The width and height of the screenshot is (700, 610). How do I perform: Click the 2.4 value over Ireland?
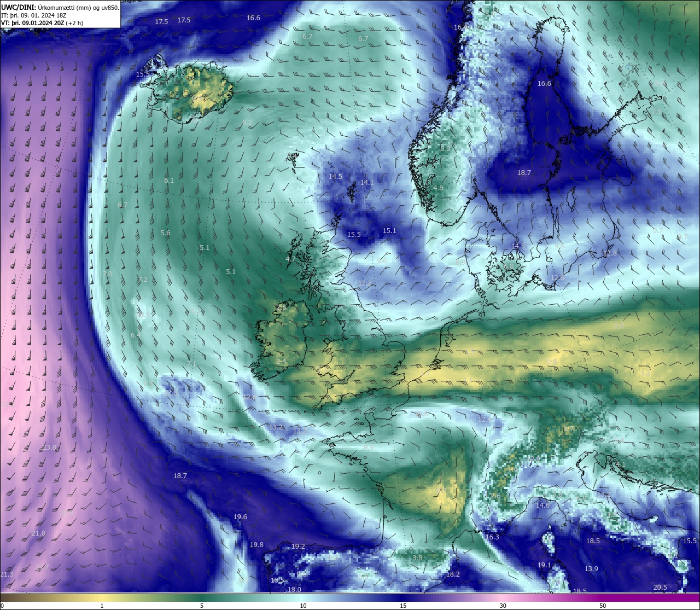[x=282, y=362]
